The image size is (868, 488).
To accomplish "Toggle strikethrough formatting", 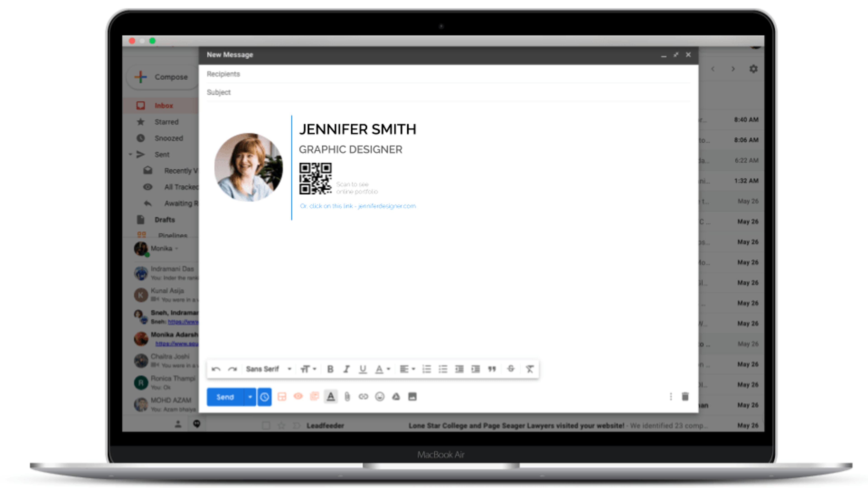I will 511,369.
